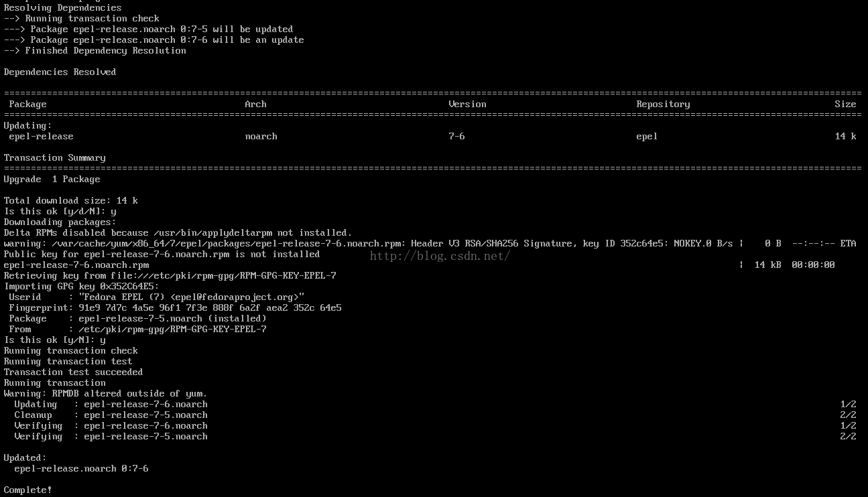Click the 'From : /etc/pki/rpm-gpg' line
This screenshot has width=868, height=497.
pyautogui.click(x=138, y=330)
